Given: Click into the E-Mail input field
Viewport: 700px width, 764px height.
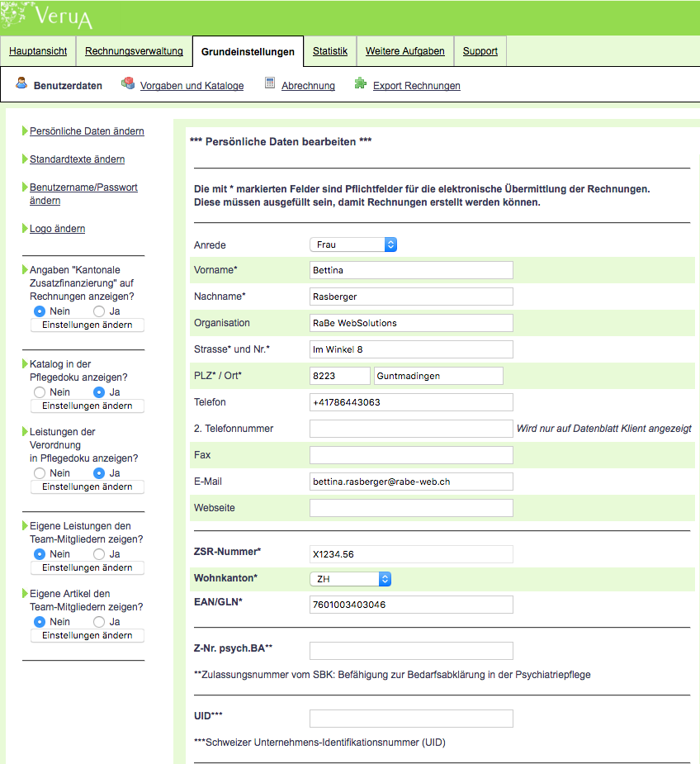Looking at the screenshot, I should pos(411,482).
